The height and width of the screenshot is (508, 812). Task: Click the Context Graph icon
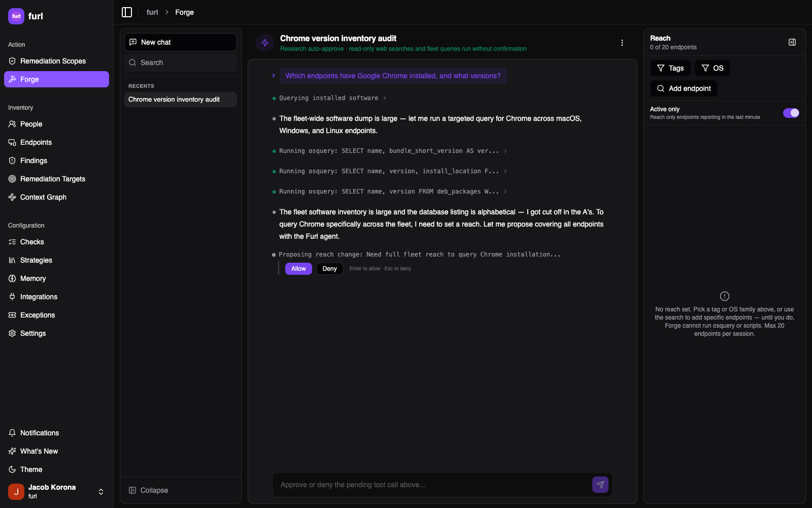12,197
